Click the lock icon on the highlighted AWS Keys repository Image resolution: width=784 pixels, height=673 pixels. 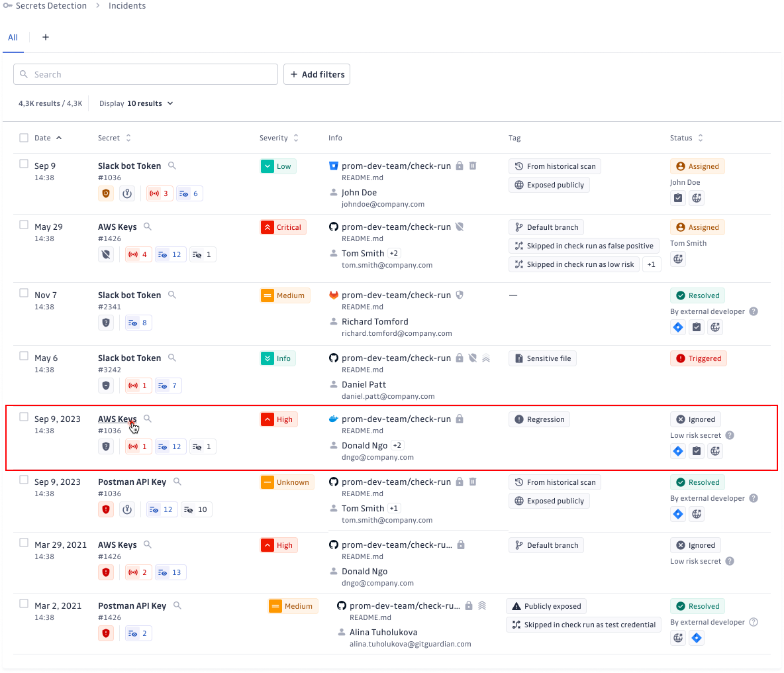click(x=460, y=419)
